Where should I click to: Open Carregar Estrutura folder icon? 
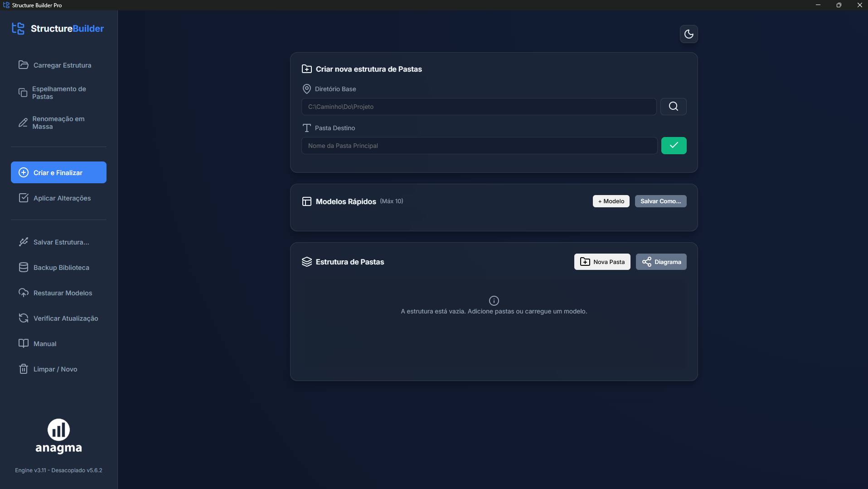pos(24,65)
